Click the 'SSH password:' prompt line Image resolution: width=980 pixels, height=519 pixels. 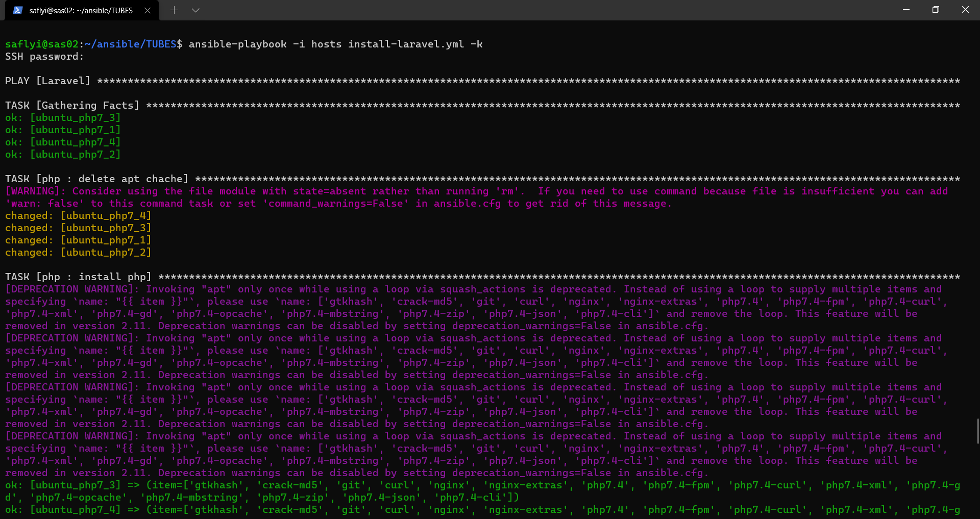coord(44,56)
